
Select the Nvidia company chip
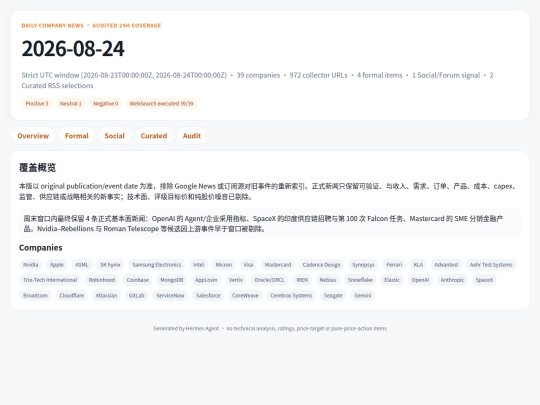coord(31,265)
